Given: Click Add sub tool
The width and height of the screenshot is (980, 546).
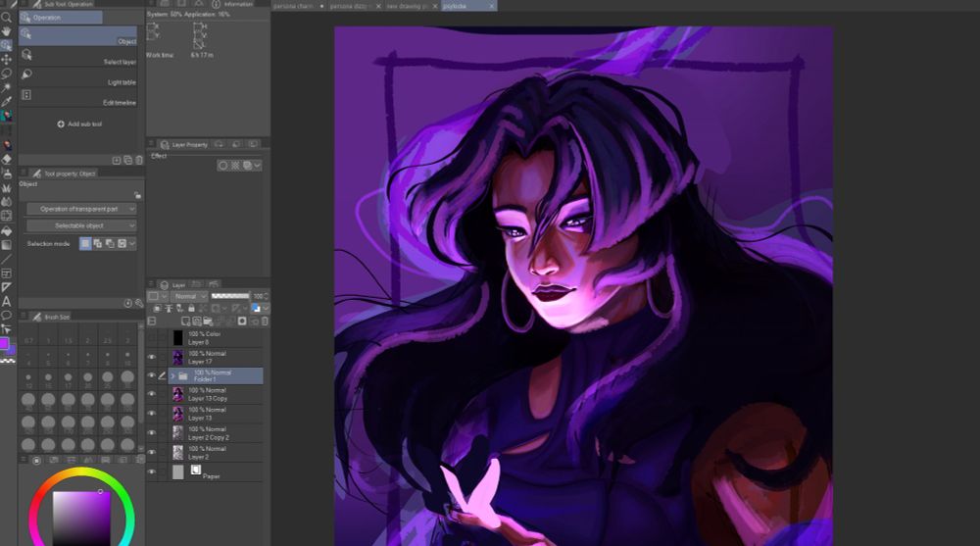Looking at the screenshot, I should (80, 124).
